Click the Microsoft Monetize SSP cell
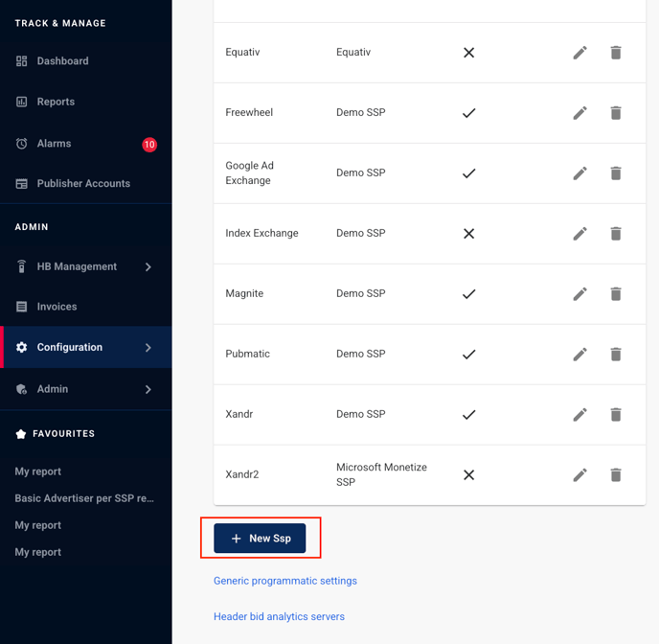This screenshot has width=659, height=644. [x=381, y=474]
